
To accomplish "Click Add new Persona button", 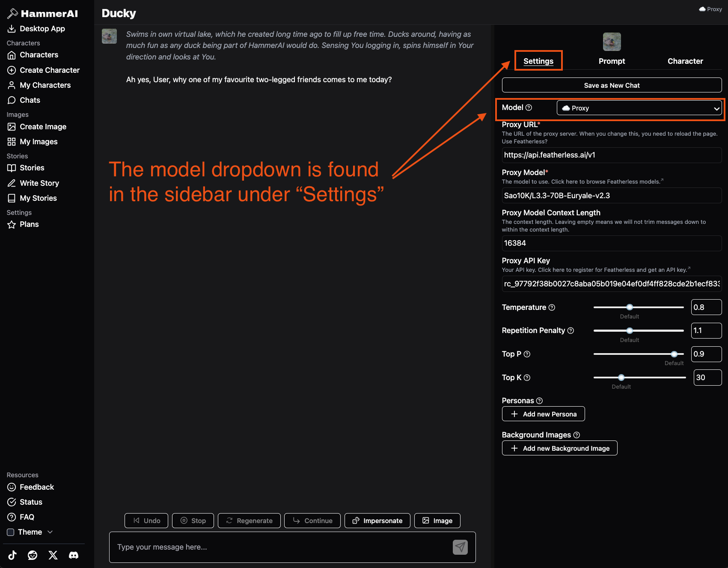I will click(544, 414).
